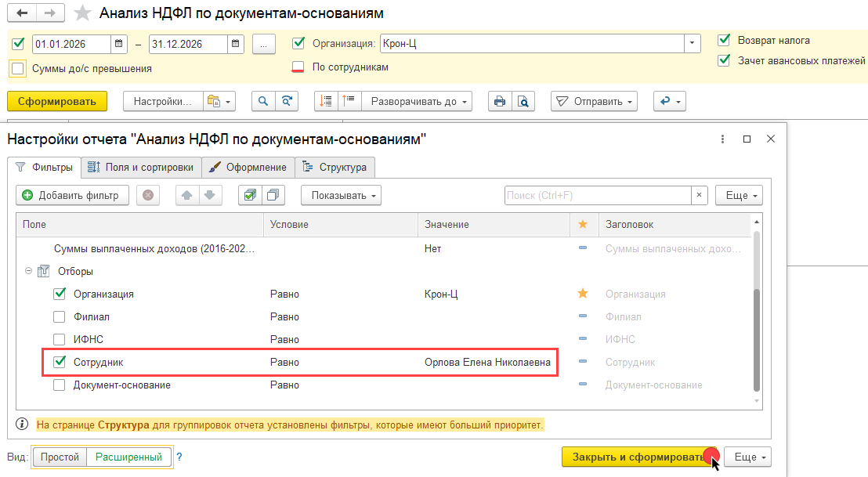Add report to favorites with star
The height and width of the screenshot is (477, 868).
pyautogui.click(x=82, y=13)
